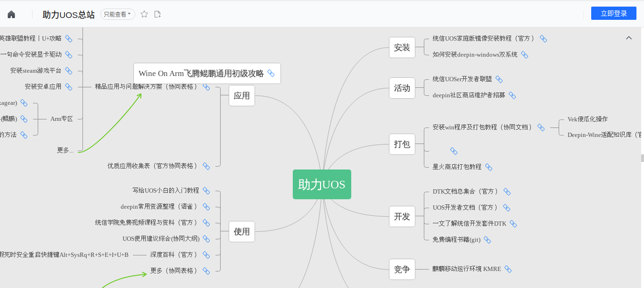This screenshot has height=288, width=644.
Task: Click the link icon next to 安装安卓应用
Action: click(x=69, y=86)
